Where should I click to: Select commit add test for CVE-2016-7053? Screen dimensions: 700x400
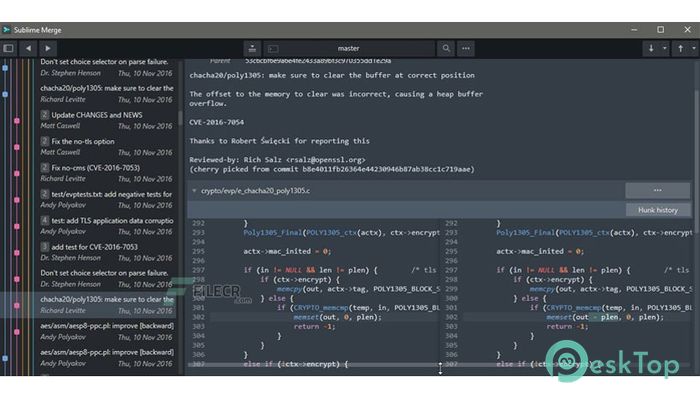click(x=107, y=252)
